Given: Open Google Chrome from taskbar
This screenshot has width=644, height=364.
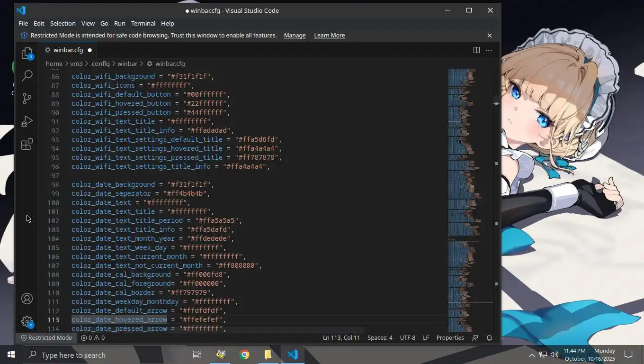Looking at the screenshot, I should click(x=244, y=355).
